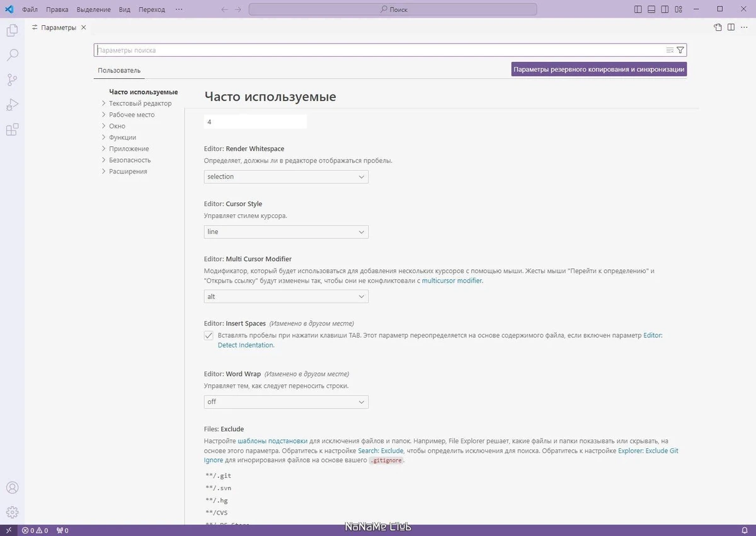Open settings JSON file icon
Screen dimensions: 756x536
pos(718,28)
